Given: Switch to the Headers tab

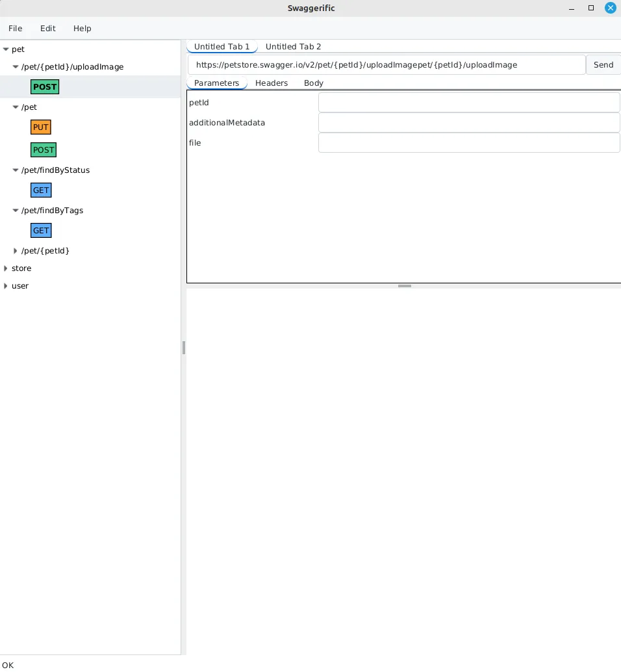Looking at the screenshot, I should pyautogui.click(x=272, y=83).
